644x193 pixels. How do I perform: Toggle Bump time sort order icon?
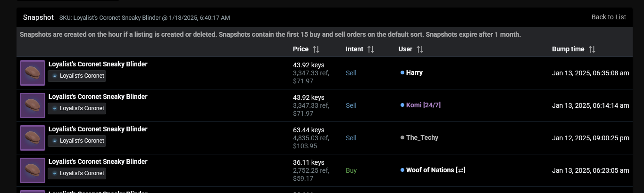(x=592, y=49)
